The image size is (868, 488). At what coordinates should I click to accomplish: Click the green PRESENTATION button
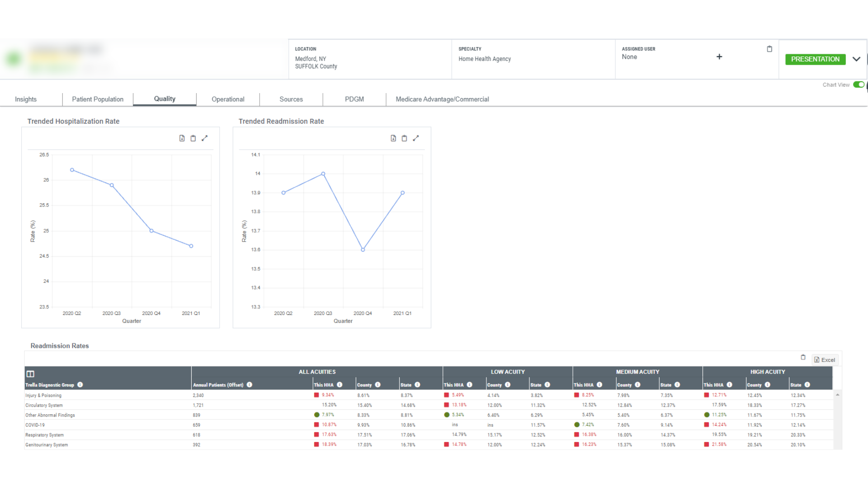pyautogui.click(x=815, y=59)
